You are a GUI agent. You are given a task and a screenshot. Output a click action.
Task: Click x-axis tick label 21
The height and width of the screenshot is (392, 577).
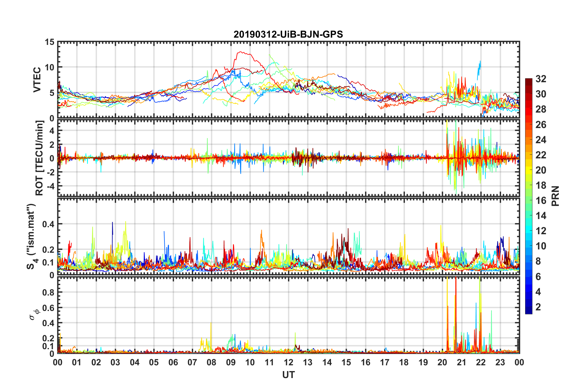pyautogui.click(x=461, y=362)
